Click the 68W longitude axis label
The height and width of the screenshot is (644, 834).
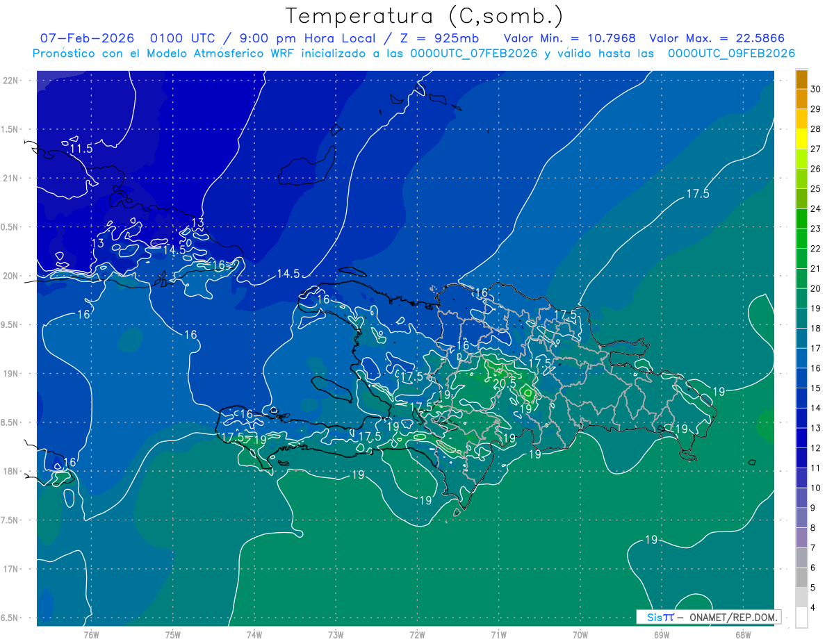742,634
